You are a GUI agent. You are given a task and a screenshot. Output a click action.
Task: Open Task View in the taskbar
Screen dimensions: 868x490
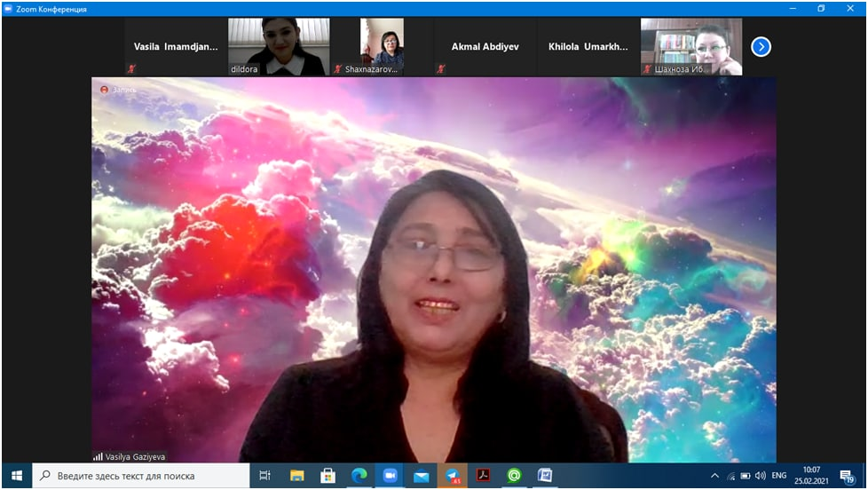[264, 476]
